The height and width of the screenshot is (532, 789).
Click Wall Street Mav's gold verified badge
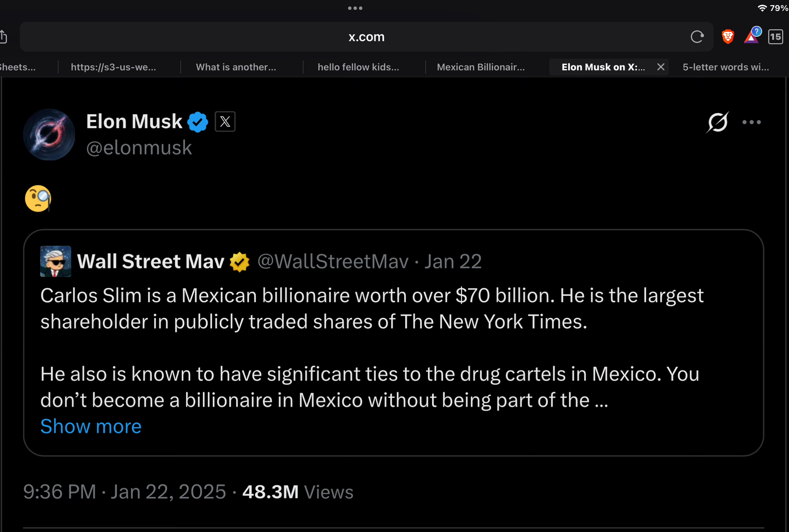239,262
